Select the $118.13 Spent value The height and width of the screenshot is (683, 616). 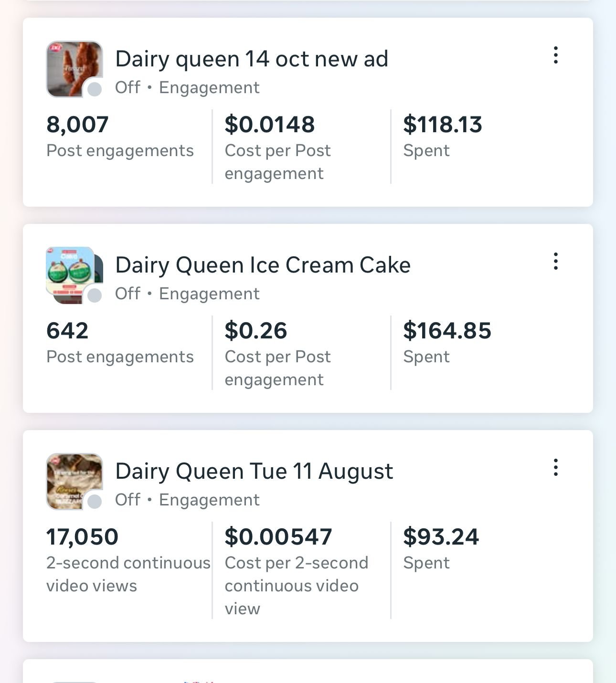click(x=442, y=125)
